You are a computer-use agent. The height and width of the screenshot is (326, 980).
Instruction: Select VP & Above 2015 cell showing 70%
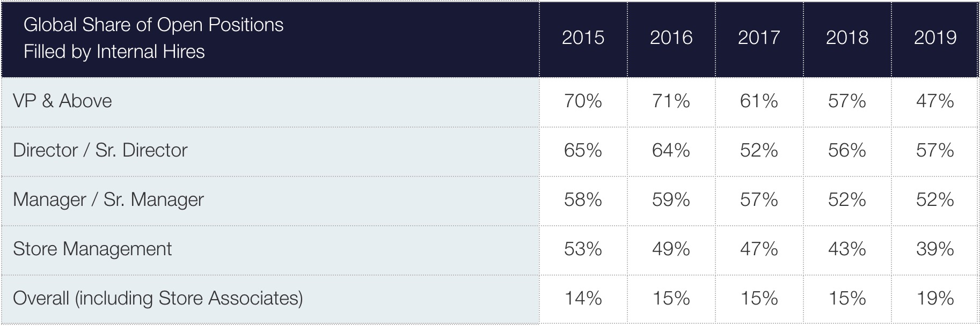pyautogui.click(x=583, y=101)
